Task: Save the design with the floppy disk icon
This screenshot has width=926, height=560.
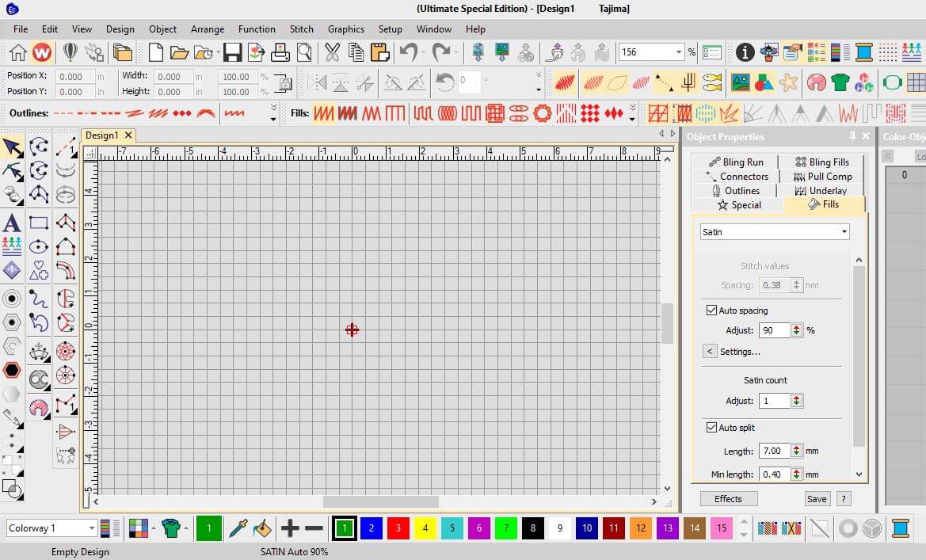Action: point(232,52)
